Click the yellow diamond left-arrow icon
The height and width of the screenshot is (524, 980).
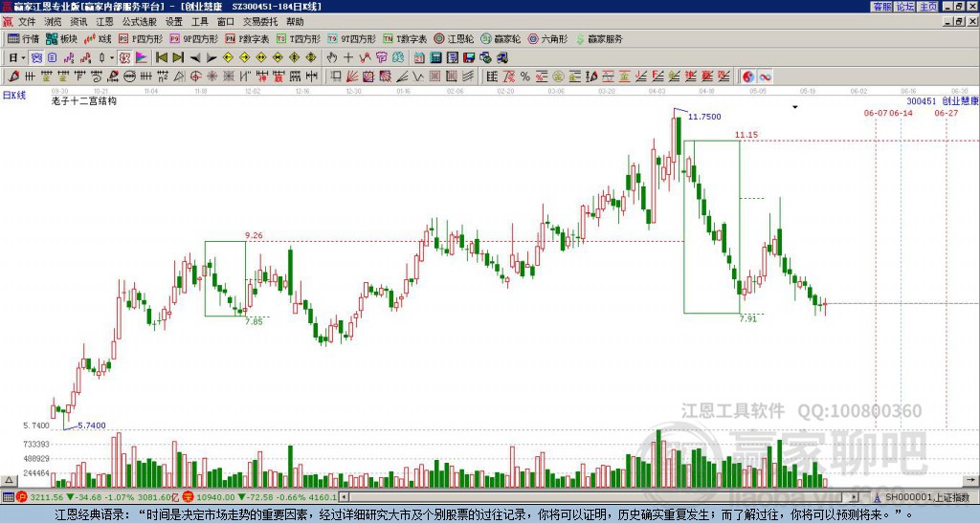(228, 58)
